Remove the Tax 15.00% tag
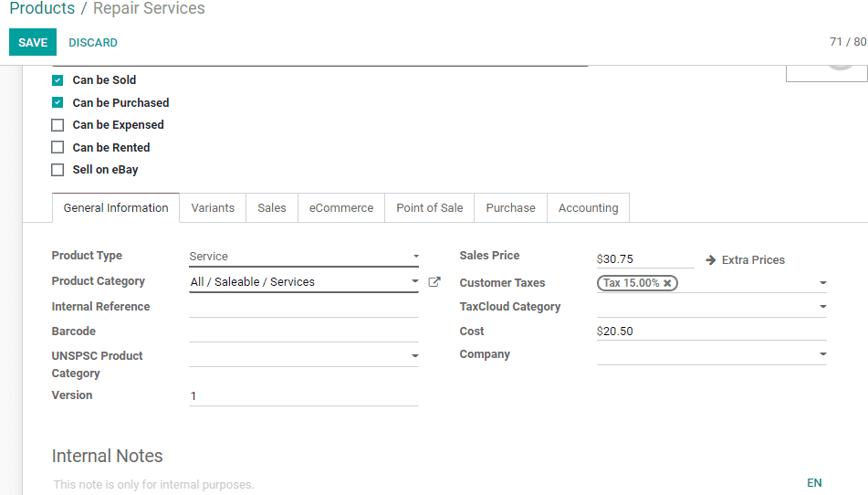Screen dimensions: 868x495 pyautogui.click(x=667, y=283)
